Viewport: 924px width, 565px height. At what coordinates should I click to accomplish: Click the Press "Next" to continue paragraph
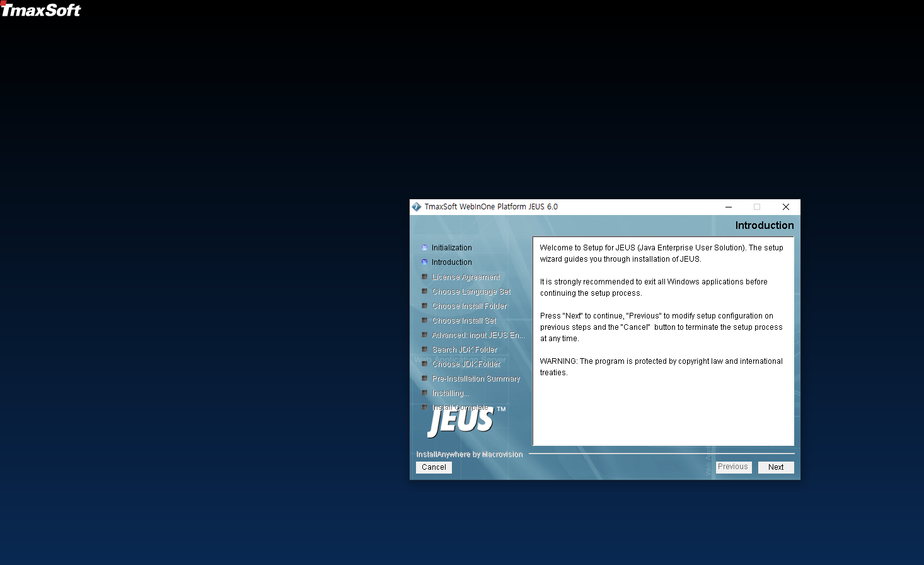pos(661,327)
